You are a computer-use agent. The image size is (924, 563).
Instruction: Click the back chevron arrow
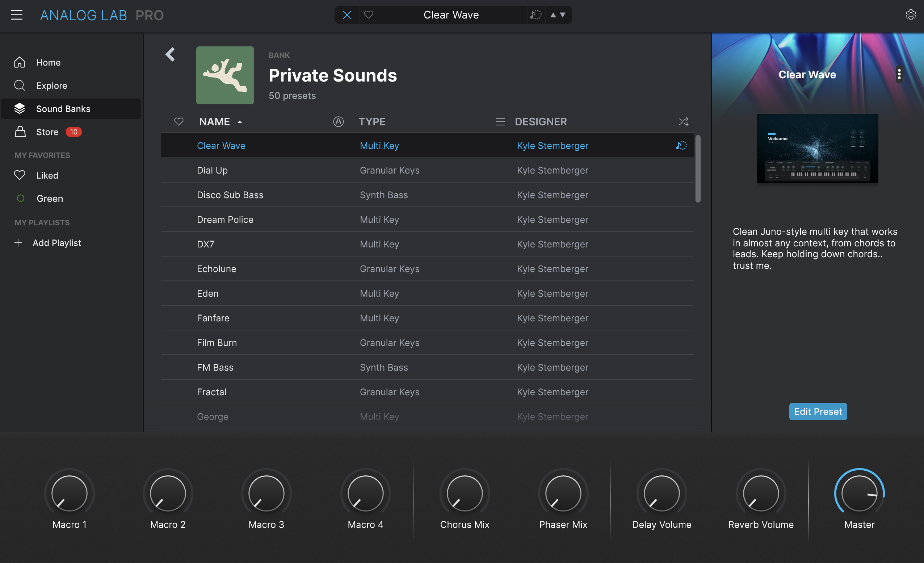click(x=170, y=54)
